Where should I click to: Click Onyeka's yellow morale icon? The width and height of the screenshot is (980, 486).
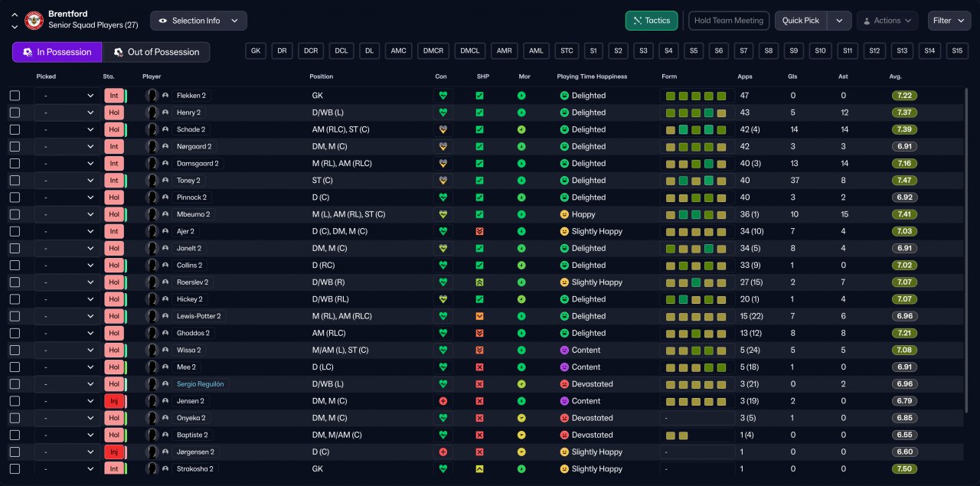521,418
